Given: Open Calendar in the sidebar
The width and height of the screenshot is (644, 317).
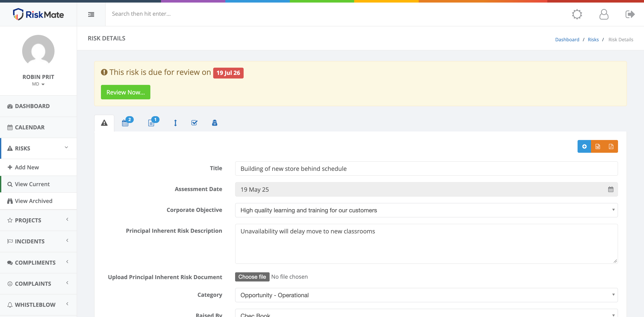Looking at the screenshot, I should pyautogui.click(x=38, y=127).
